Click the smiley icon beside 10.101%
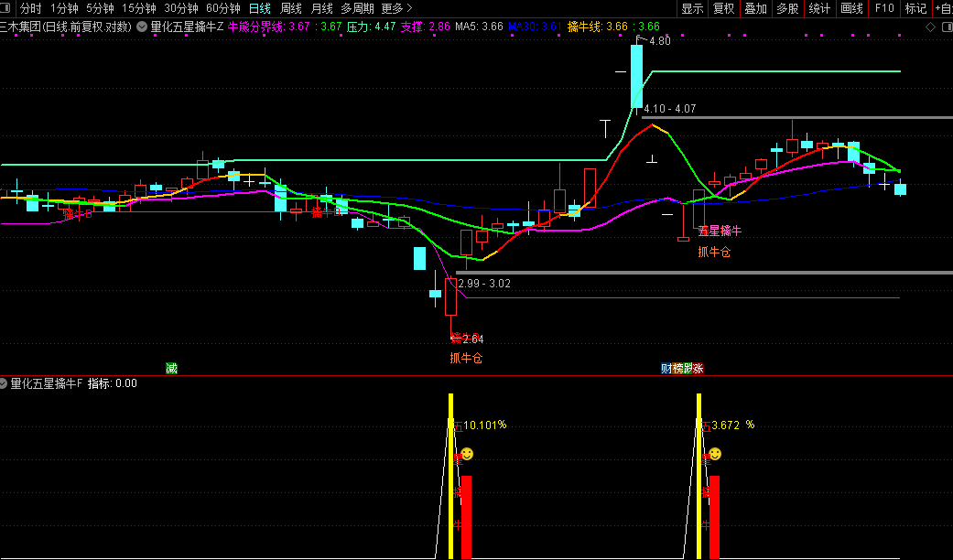This screenshot has height=560, width=953. [x=467, y=454]
